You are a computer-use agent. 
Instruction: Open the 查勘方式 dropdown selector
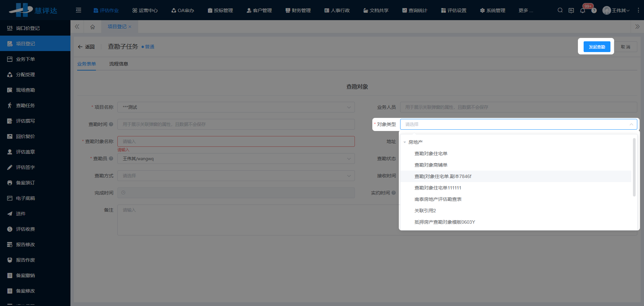(x=236, y=175)
